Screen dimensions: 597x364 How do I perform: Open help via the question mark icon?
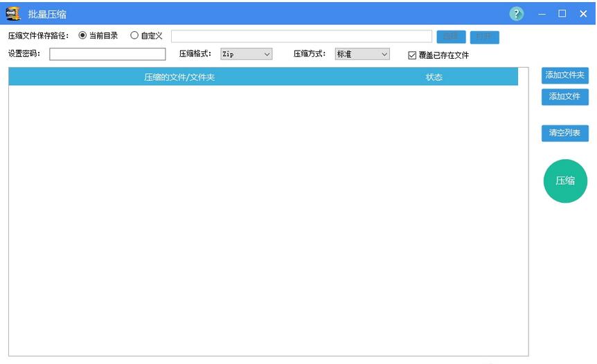[x=516, y=14]
